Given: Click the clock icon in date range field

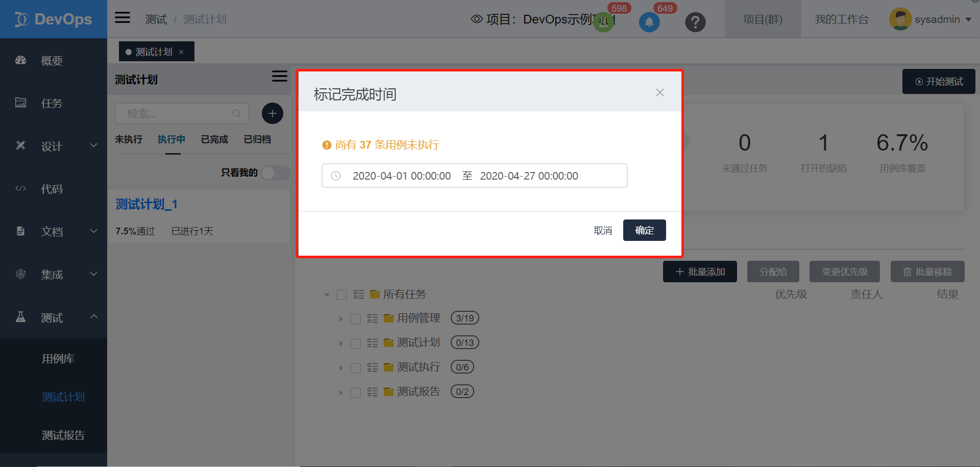Looking at the screenshot, I should [336, 176].
